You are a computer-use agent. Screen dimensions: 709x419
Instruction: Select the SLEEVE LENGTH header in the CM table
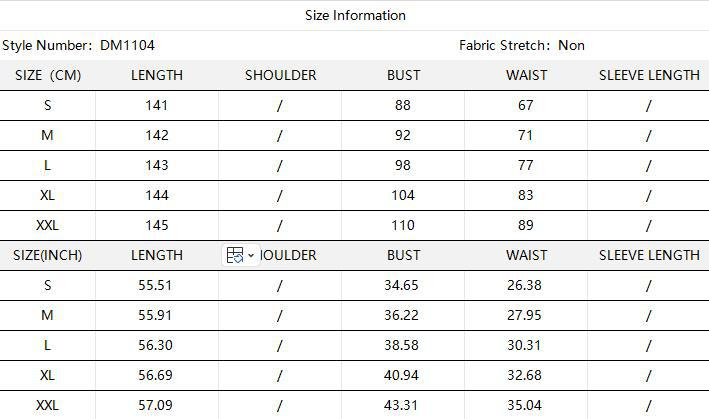(649, 75)
